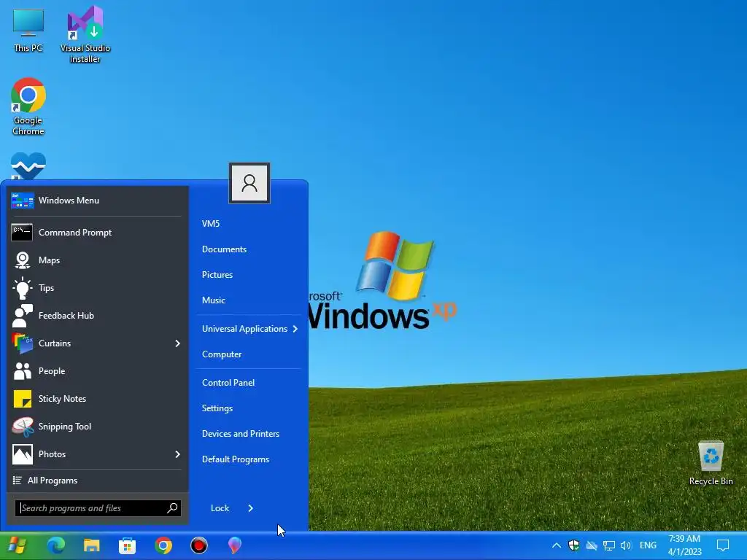Image resolution: width=747 pixels, height=560 pixels.
Task: Open Documents from start menu
Action: [224, 249]
